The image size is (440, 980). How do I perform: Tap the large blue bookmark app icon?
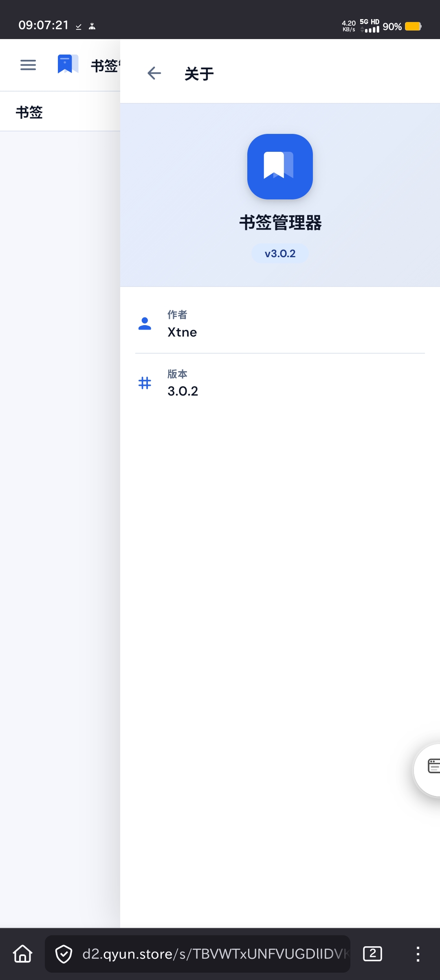coord(280,166)
